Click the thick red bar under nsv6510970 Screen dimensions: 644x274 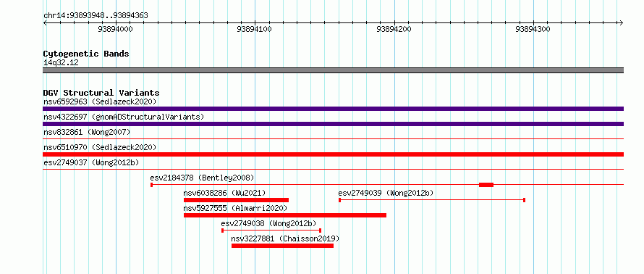tap(333, 154)
